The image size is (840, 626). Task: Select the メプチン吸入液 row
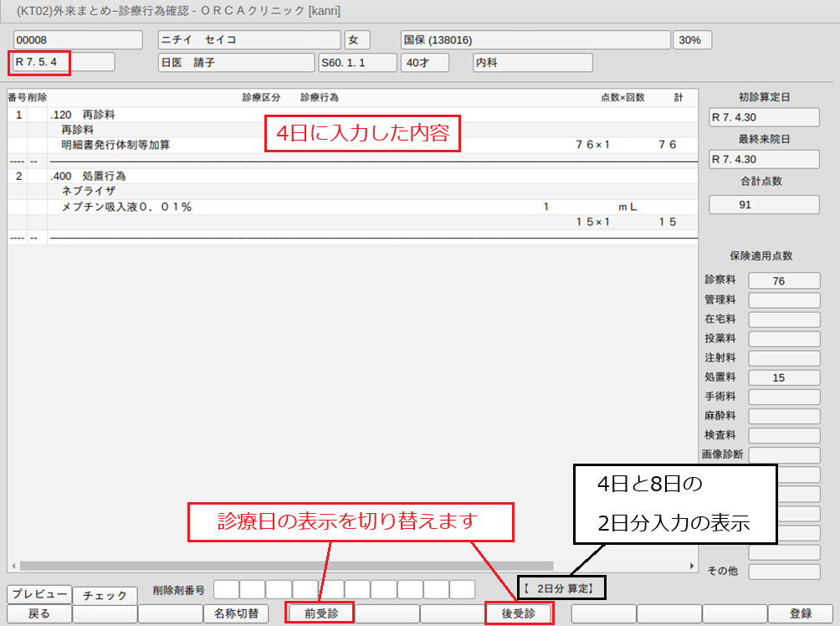(127, 207)
